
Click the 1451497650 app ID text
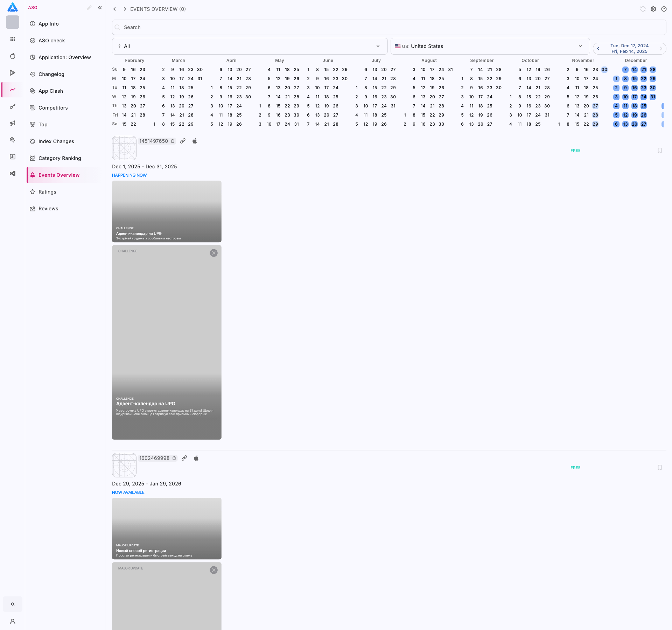tap(154, 141)
